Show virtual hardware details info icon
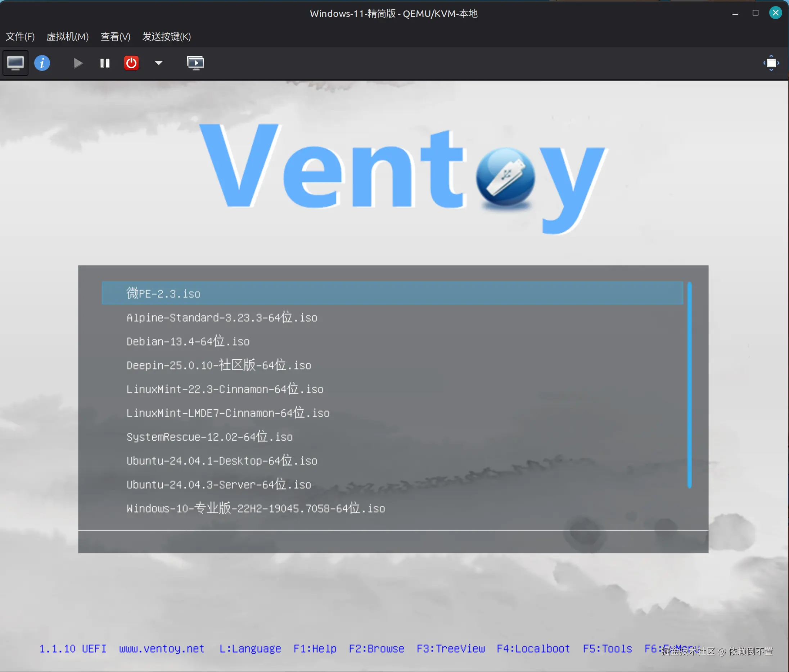 (x=42, y=63)
